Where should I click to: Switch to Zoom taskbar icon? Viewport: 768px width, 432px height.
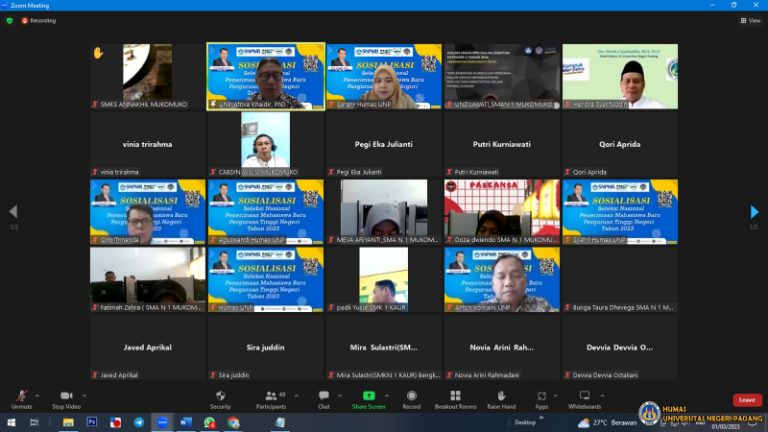pos(162,422)
